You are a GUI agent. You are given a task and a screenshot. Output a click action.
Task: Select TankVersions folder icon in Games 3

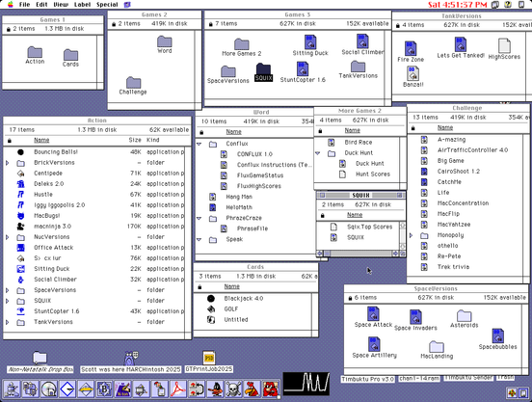[358, 67]
